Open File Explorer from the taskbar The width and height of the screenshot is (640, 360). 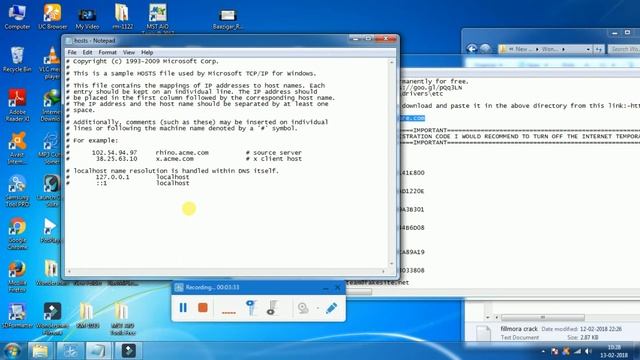[40, 351]
